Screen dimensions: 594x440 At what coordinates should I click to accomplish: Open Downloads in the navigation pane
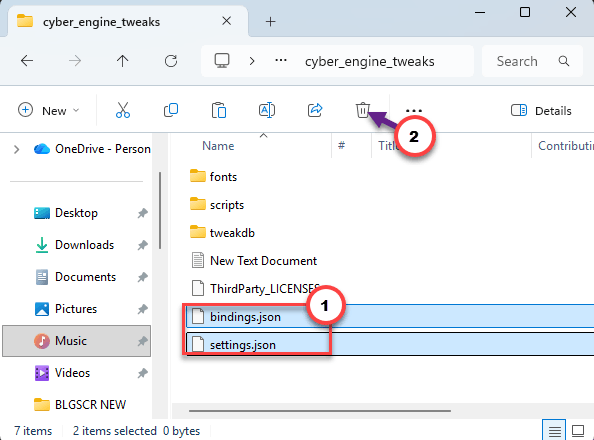point(84,245)
